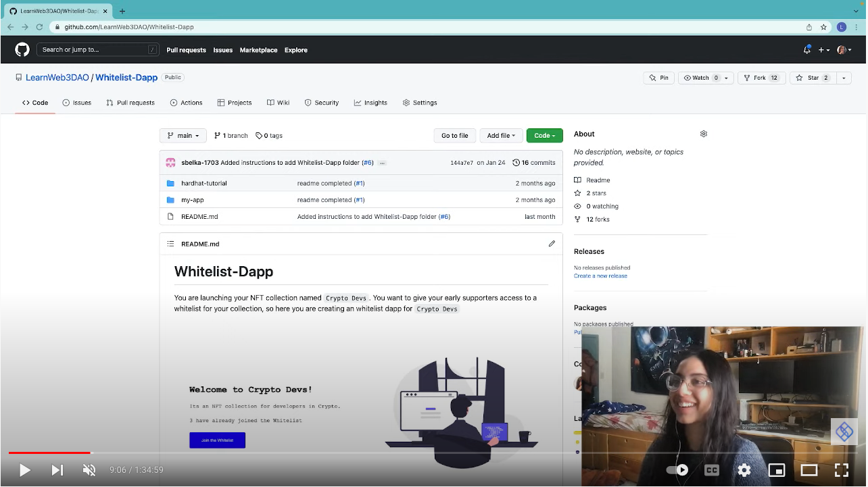Screen dimensions: 868x487
Task: Open Marketplace in top navigation
Action: [x=258, y=50]
